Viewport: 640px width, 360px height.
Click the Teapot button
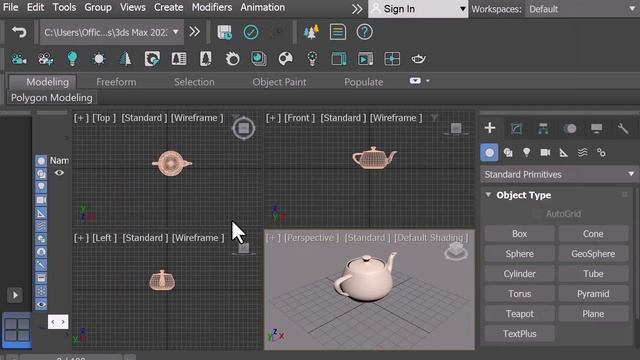point(520,314)
